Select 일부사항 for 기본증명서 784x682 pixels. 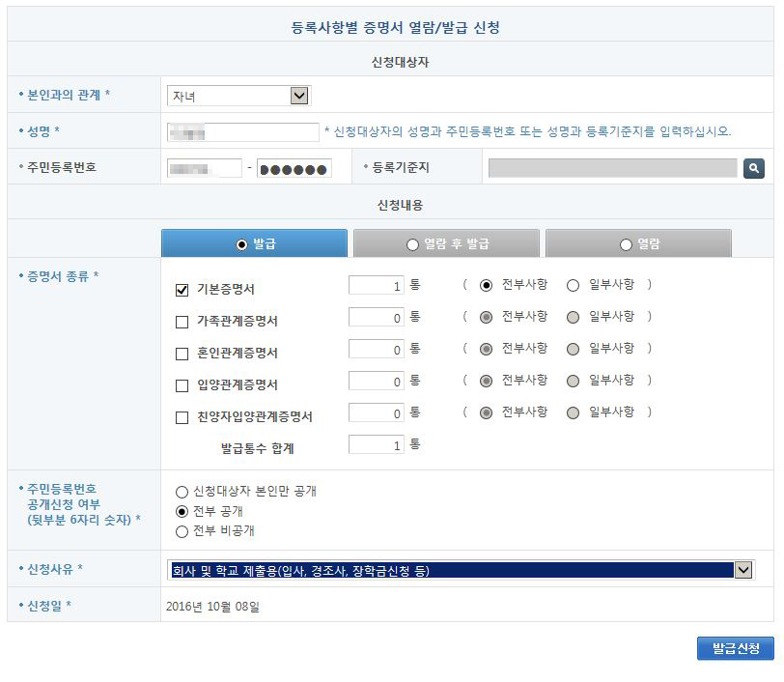(573, 286)
